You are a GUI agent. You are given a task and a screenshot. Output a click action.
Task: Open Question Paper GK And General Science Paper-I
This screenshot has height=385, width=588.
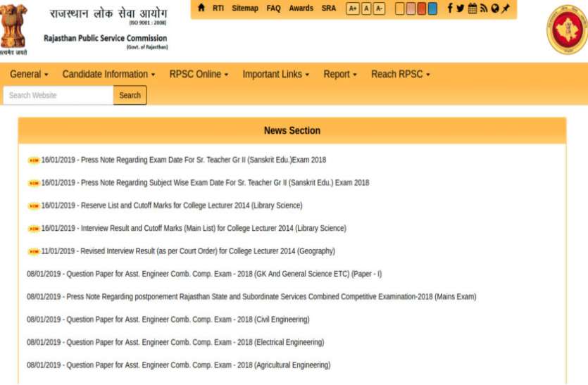[204, 274]
